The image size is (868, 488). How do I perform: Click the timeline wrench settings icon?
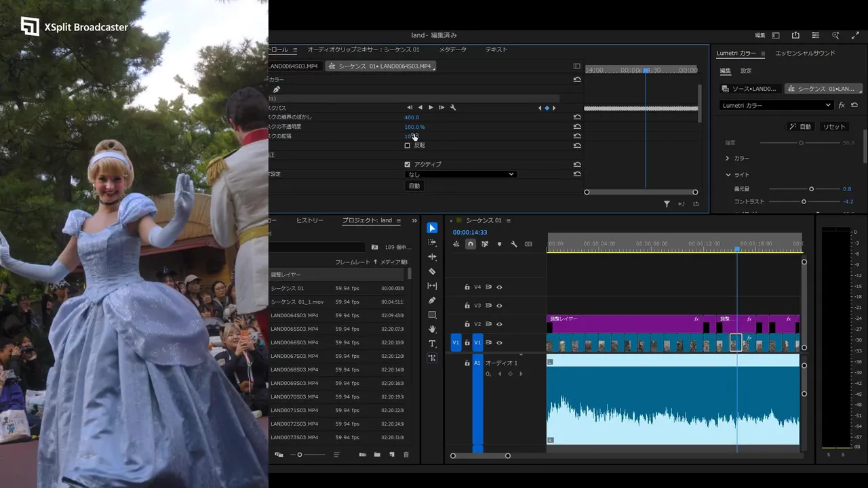514,244
